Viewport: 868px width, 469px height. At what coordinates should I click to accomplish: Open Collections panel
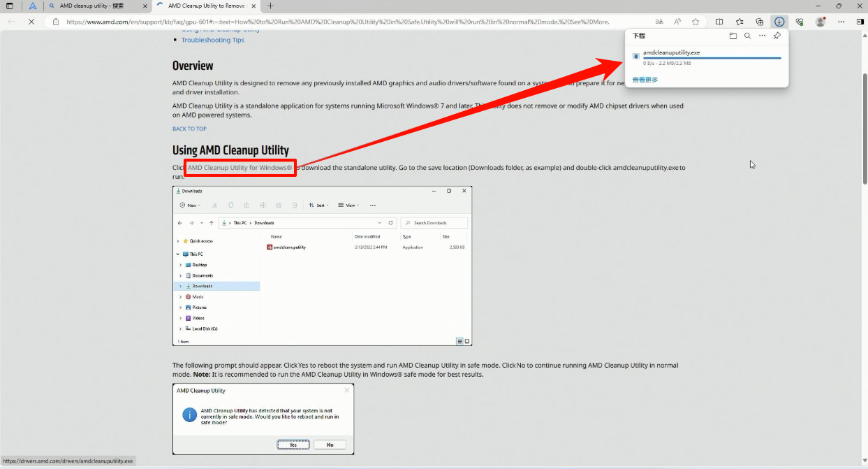point(760,22)
